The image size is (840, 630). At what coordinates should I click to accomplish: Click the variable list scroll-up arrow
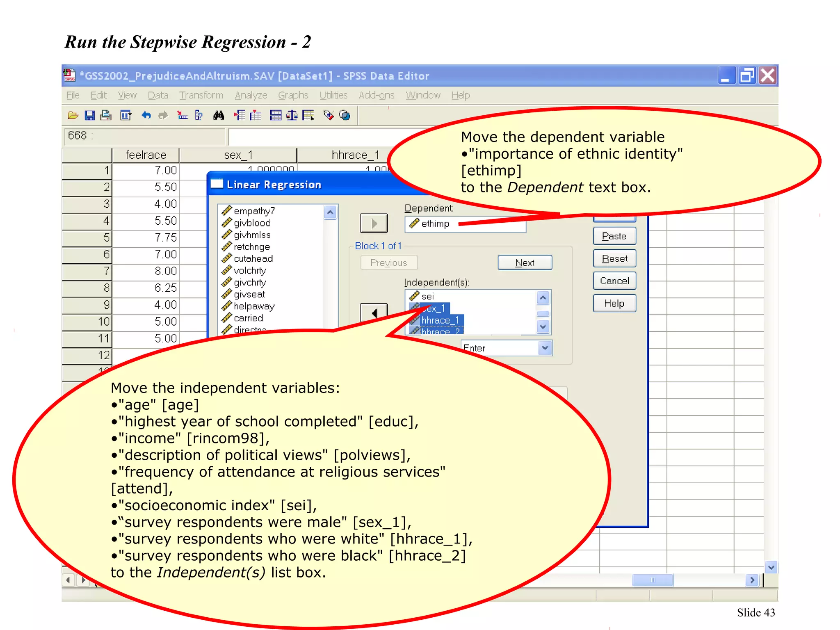[330, 212]
